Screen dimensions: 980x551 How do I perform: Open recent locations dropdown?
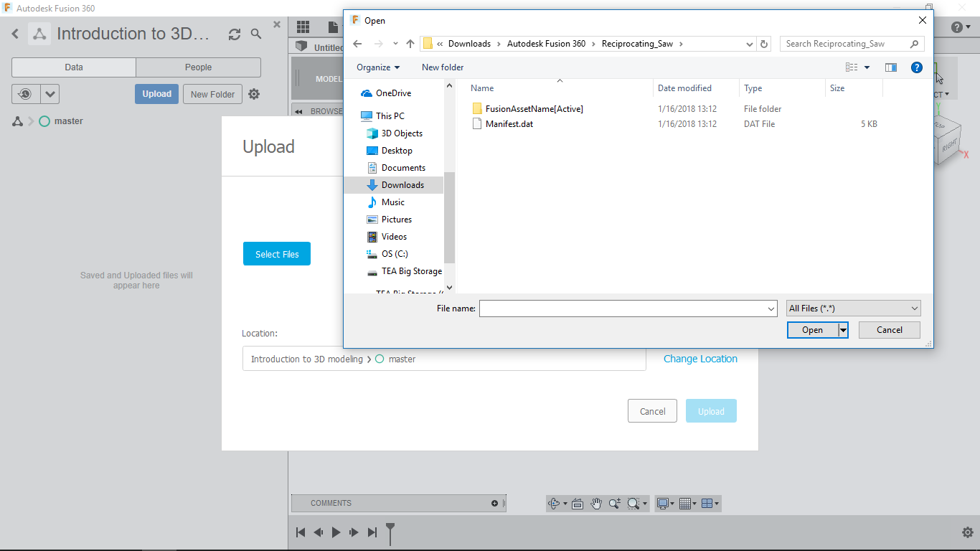(395, 44)
